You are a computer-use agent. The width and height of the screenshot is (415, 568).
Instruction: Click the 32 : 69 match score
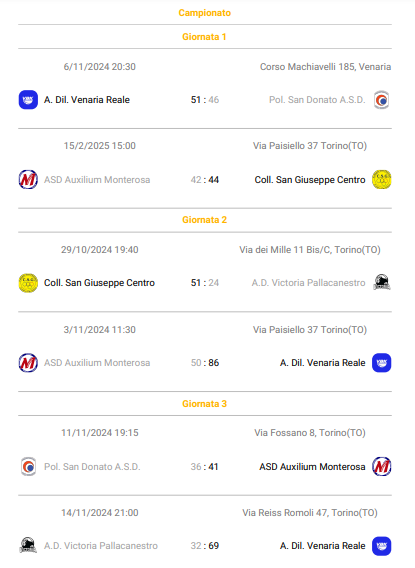(x=205, y=546)
